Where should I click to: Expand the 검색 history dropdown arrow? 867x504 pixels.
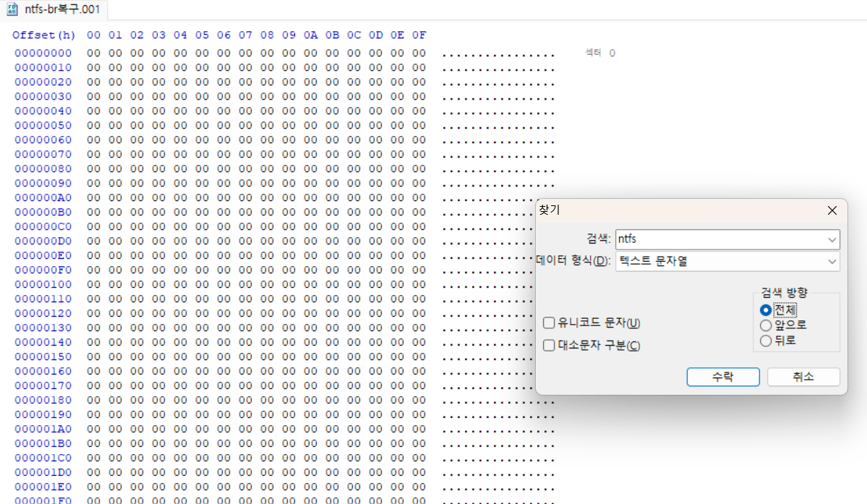pyautogui.click(x=832, y=240)
